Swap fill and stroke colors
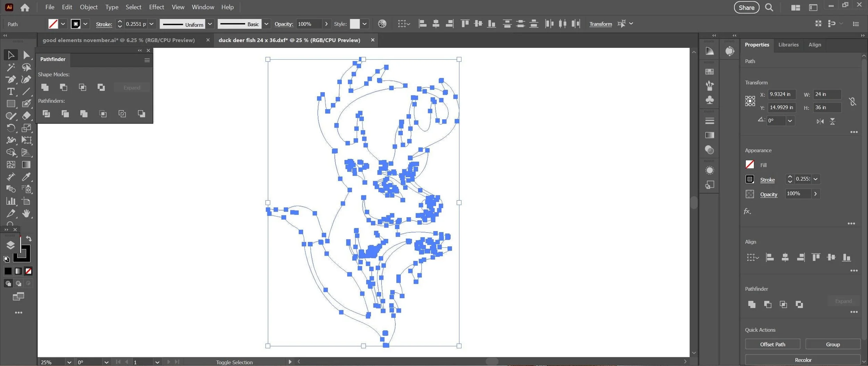 click(x=29, y=239)
